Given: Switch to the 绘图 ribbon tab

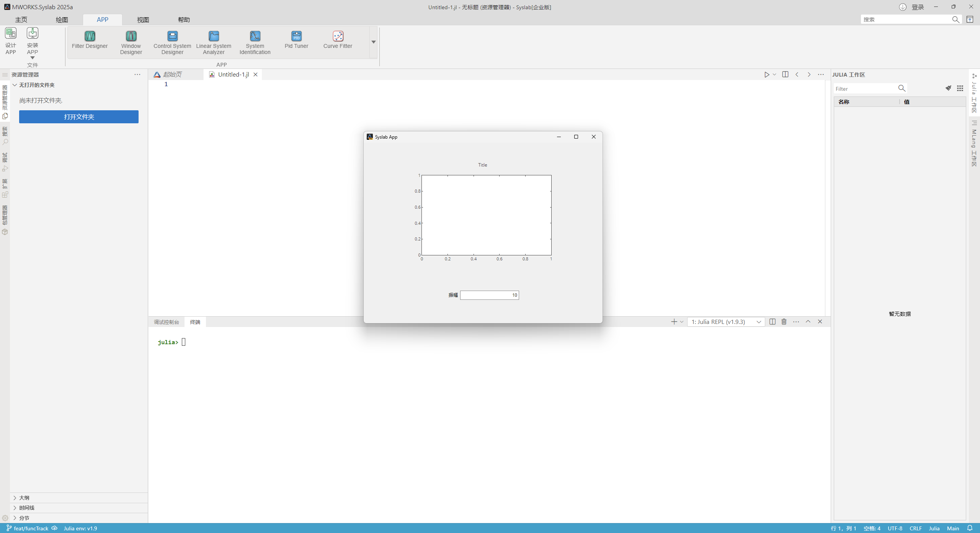Looking at the screenshot, I should tap(62, 20).
